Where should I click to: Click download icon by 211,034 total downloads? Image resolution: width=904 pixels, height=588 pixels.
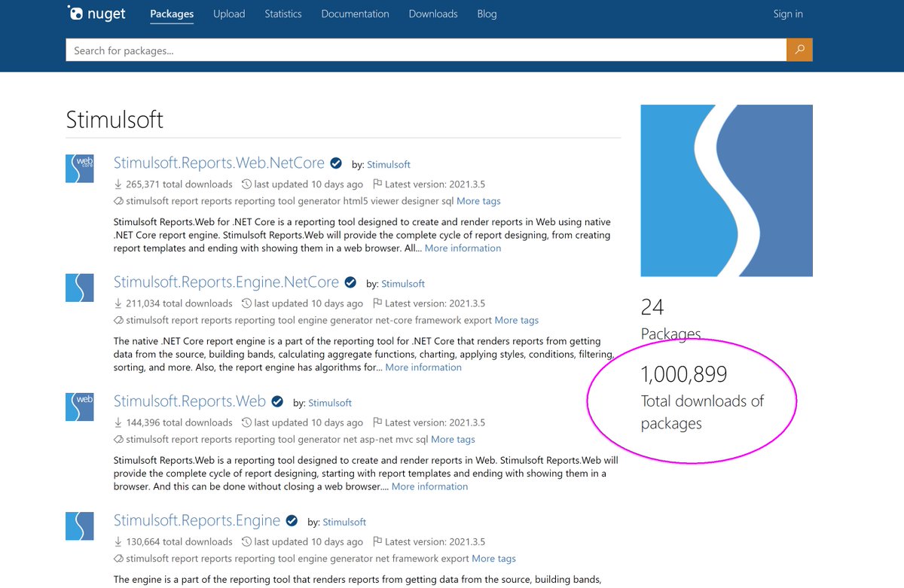click(x=118, y=303)
